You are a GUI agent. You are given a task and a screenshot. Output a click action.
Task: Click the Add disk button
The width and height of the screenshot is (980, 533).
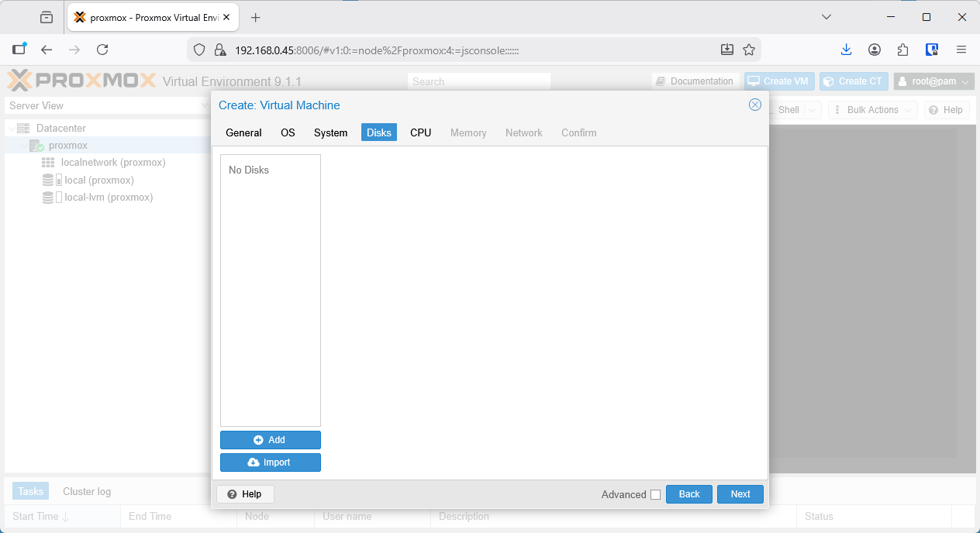[x=271, y=440]
